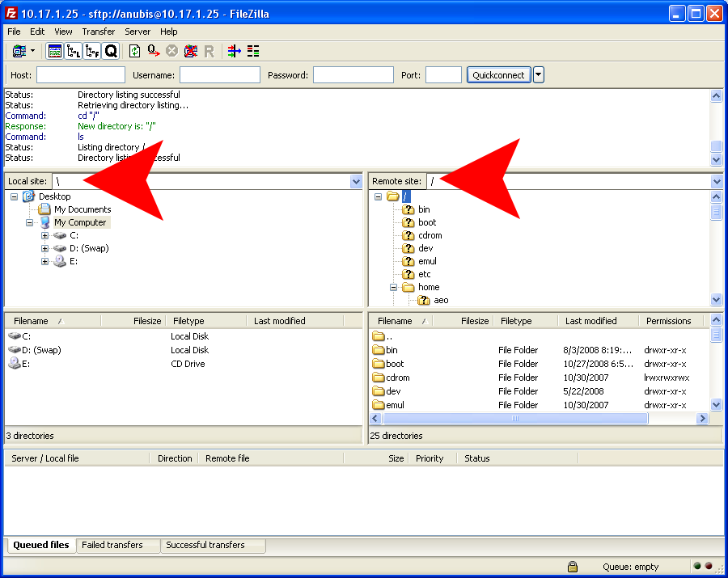
Task: Open the Transfer menu
Action: 99,32
